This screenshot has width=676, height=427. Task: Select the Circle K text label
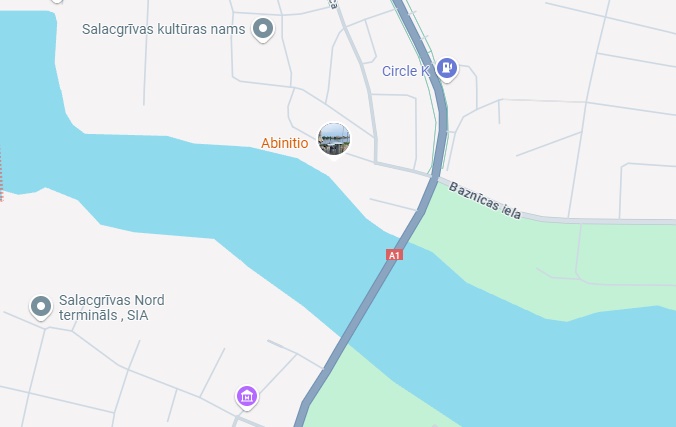tap(406, 71)
